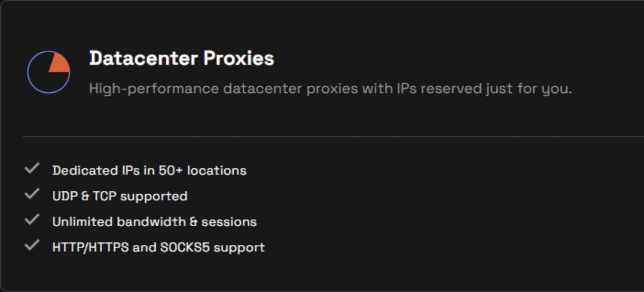Click the dark section of the pie icon
This screenshot has height=292, width=644.
(43, 78)
